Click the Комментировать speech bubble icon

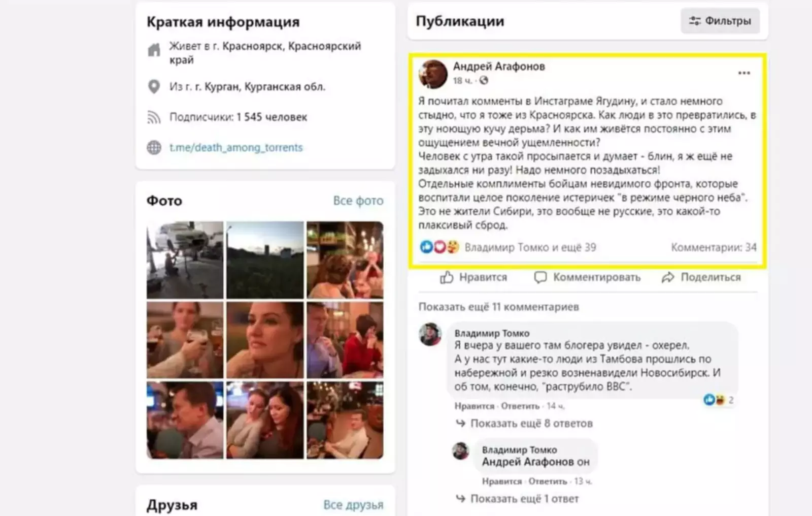pos(540,277)
